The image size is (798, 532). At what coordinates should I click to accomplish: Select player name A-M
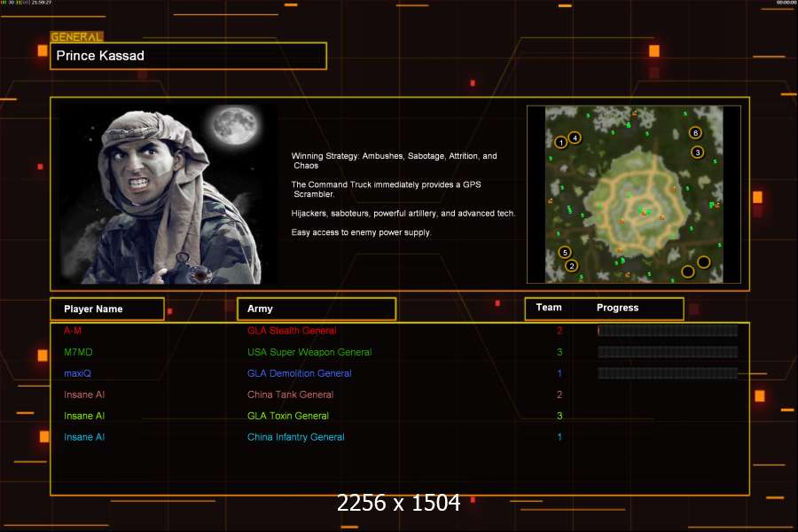[73, 331]
